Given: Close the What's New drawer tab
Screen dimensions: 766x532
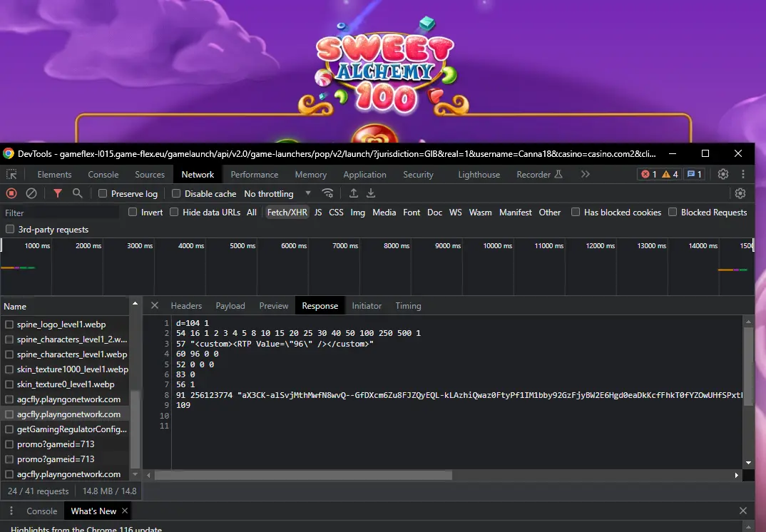Looking at the screenshot, I should tap(125, 511).
